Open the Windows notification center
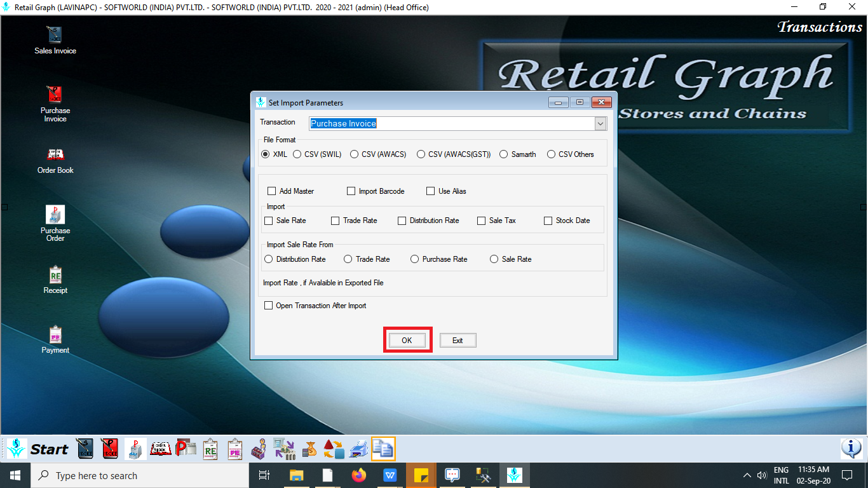Screen dimensions: 868x488 point(847,475)
